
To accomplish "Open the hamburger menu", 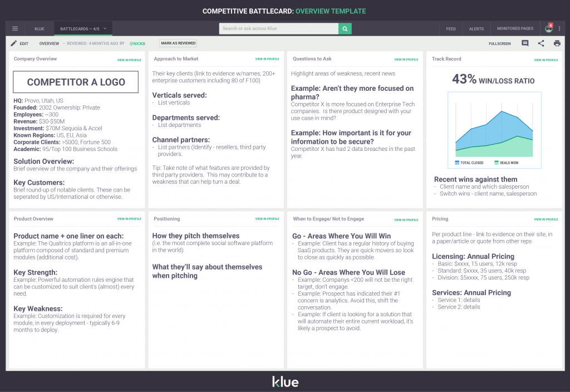I will pos(15,29).
